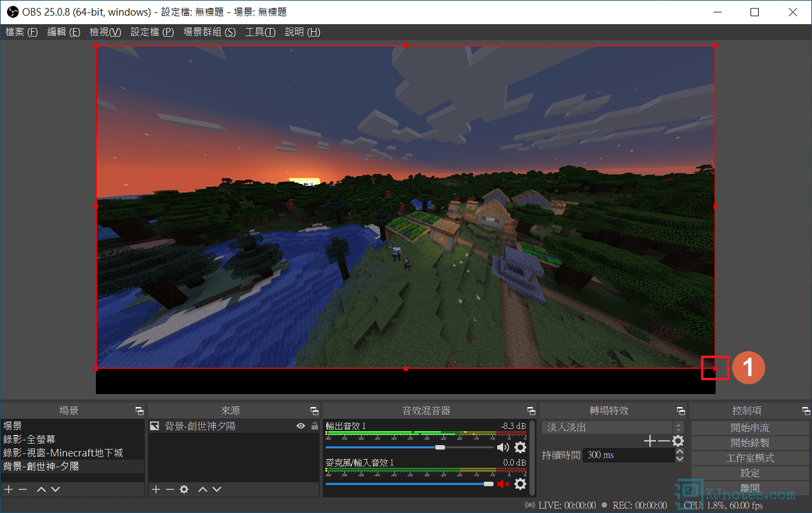Click the image source type icon
The height and width of the screenshot is (513, 812).
point(154,426)
